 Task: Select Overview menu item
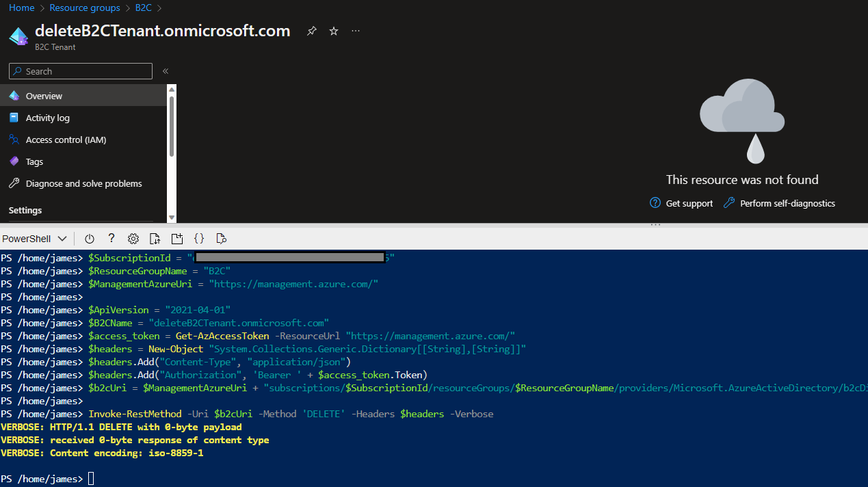pos(83,96)
